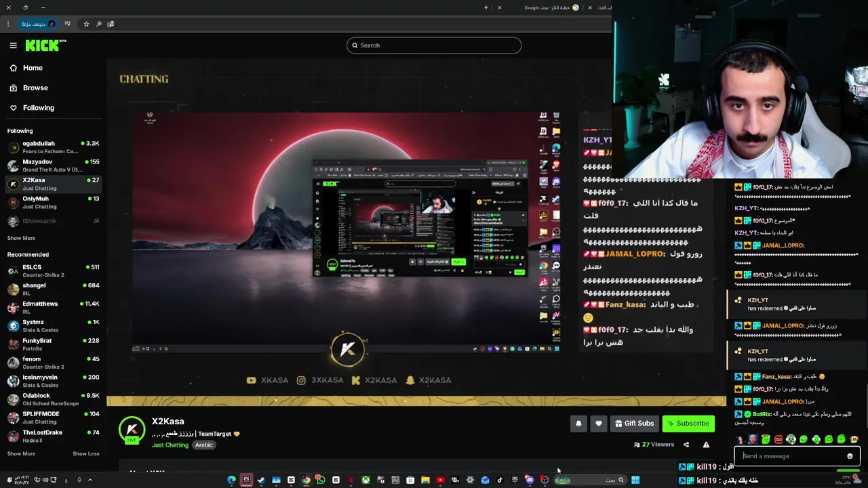Click Show More under Recommended
868x488 pixels.
click(21, 453)
